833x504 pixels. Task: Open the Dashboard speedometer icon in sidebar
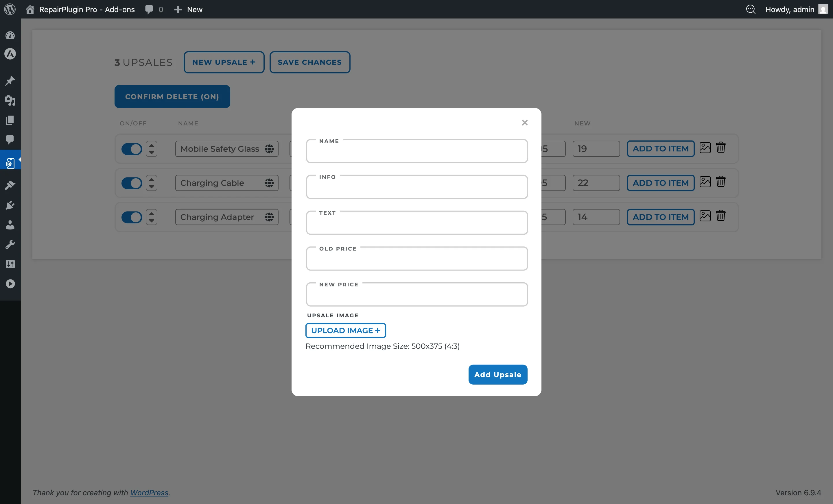10,35
